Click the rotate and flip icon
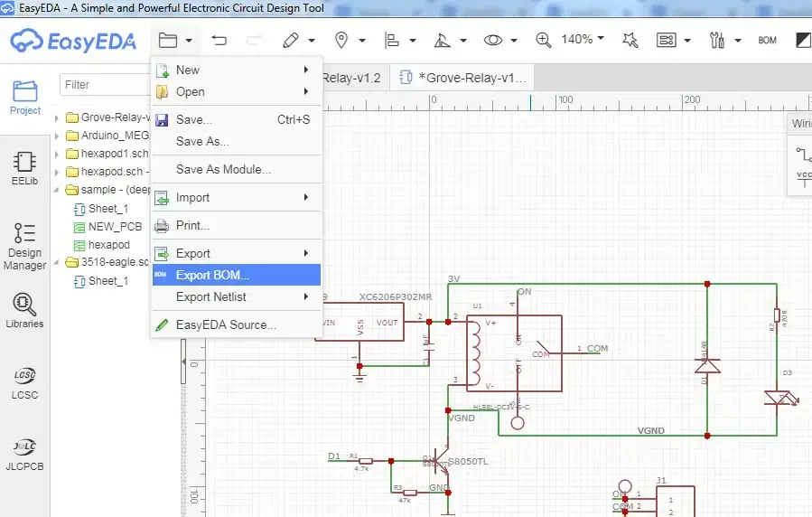This screenshot has height=517, width=812. [442, 41]
